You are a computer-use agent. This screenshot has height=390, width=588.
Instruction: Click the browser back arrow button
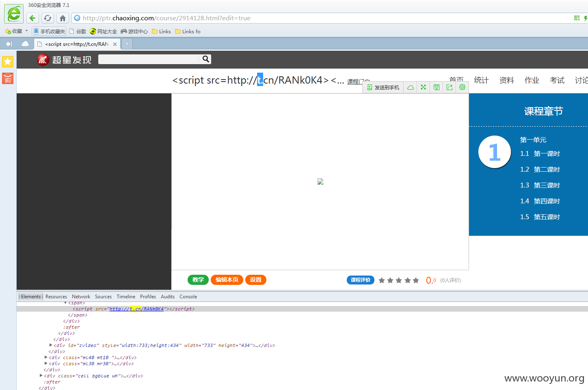coord(32,18)
